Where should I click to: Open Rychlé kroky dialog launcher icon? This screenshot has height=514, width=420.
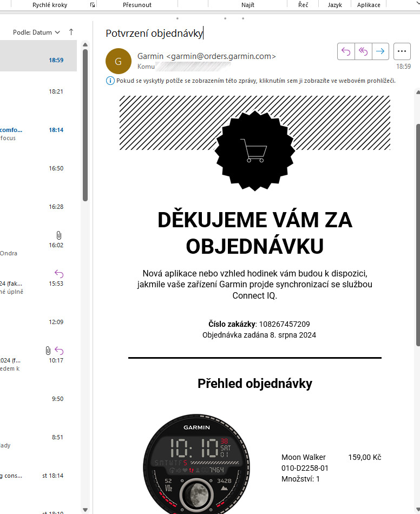93,5
